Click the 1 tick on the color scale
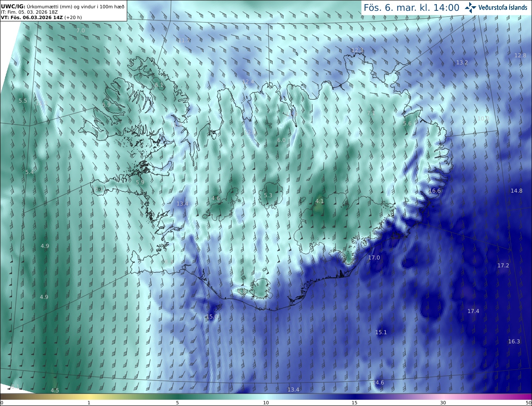 click(x=89, y=403)
